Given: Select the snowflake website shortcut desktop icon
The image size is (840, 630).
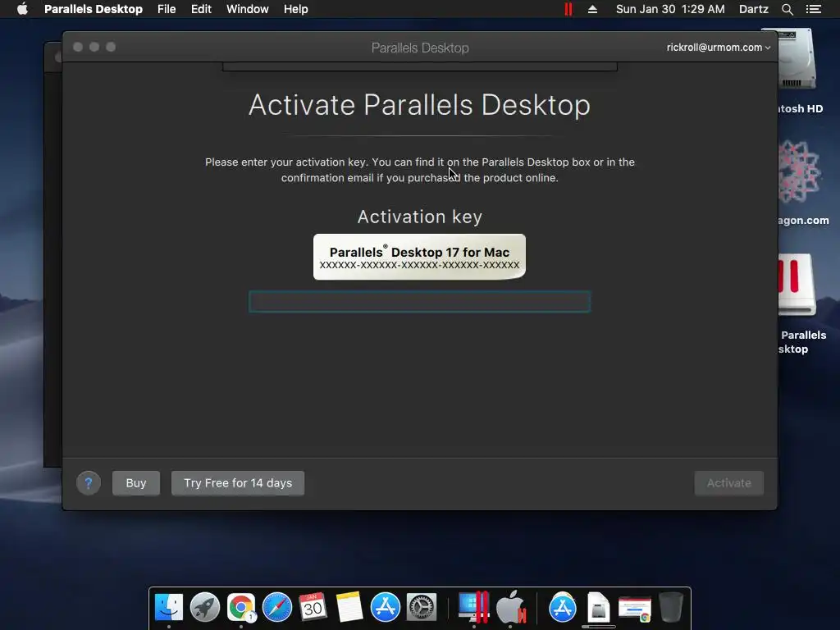Looking at the screenshot, I should pos(798,171).
